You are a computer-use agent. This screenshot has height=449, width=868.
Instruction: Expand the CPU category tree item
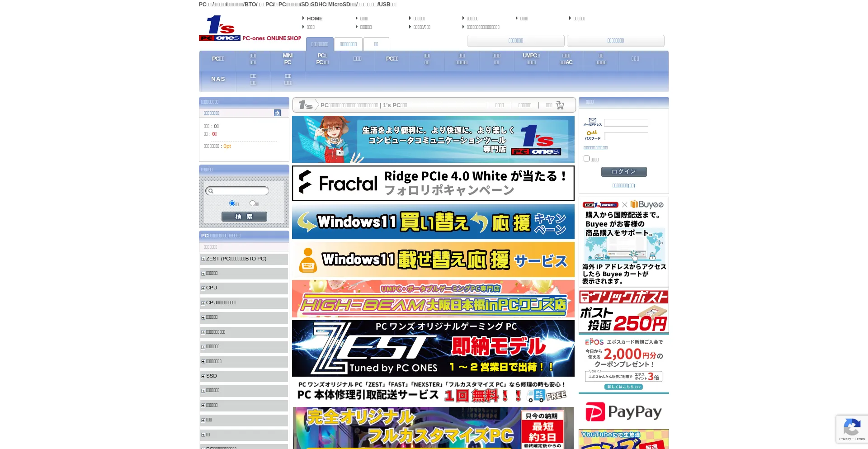(x=203, y=288)
